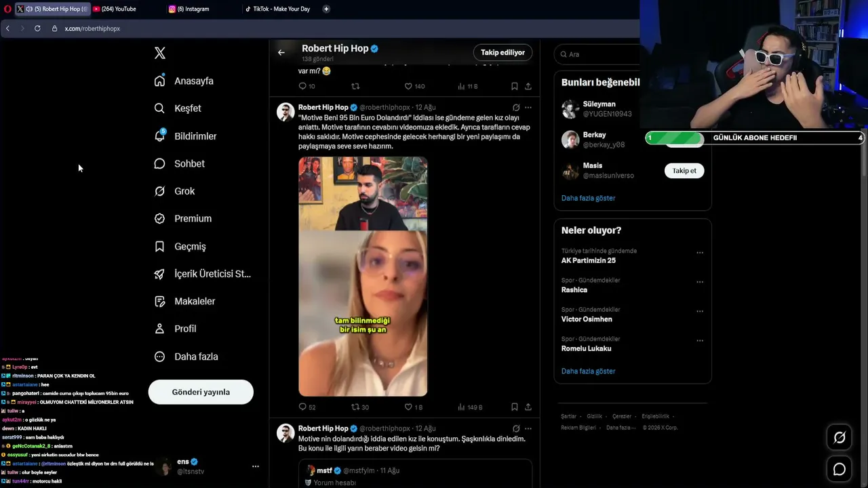The image size is (868, 488).
Task: Open Keşfet search icon in sidebar
Action: (x=159, y=108)
